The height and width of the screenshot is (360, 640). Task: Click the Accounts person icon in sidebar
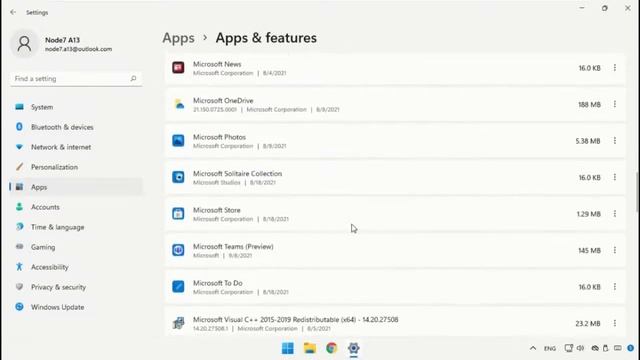point(19,207)
